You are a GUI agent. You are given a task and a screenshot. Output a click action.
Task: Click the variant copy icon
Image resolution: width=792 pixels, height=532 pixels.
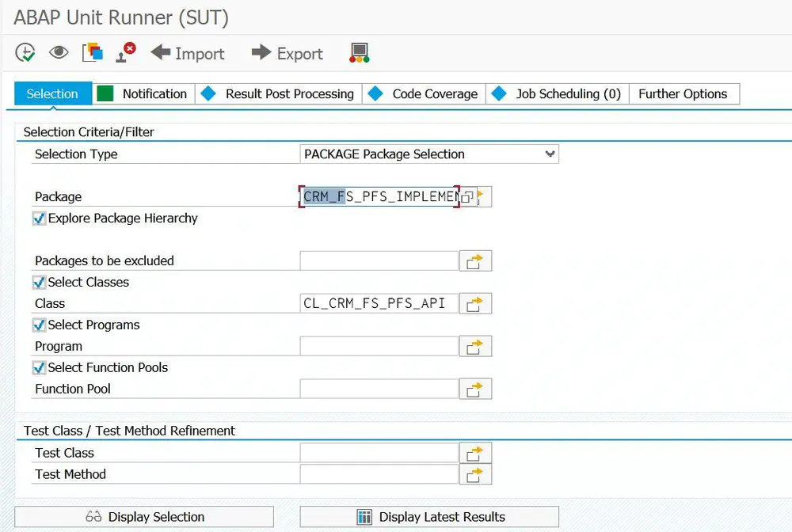93,52
